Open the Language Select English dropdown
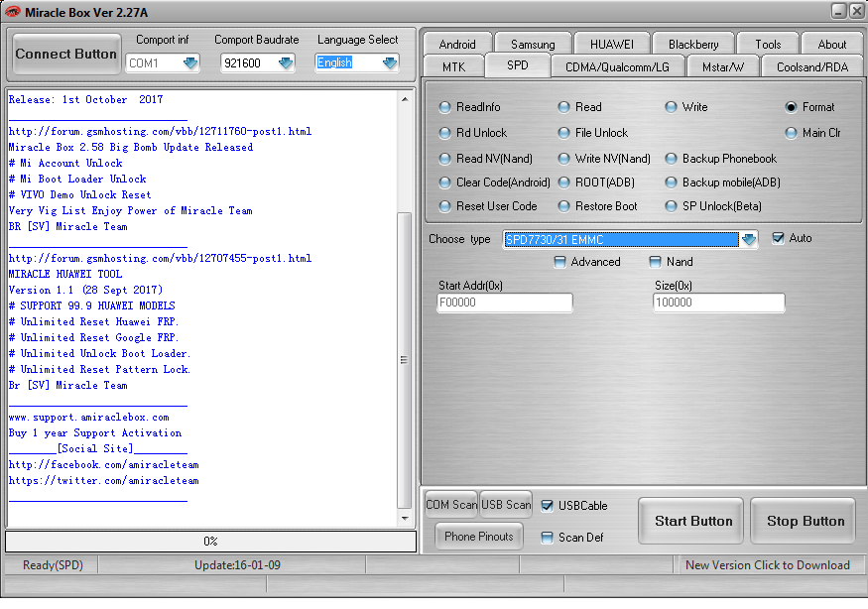This screenshot has width=868, height=609. (x=390, y=63)
